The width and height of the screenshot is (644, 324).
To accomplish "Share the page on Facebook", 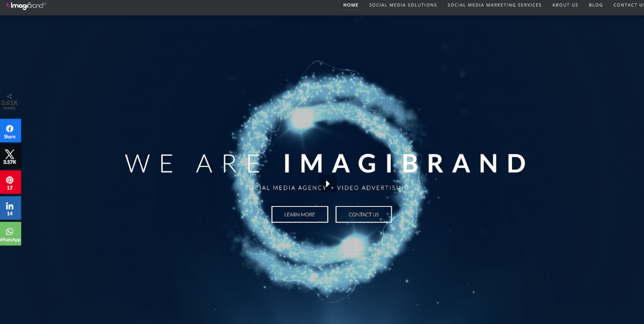I will click(x=10, y=130).
